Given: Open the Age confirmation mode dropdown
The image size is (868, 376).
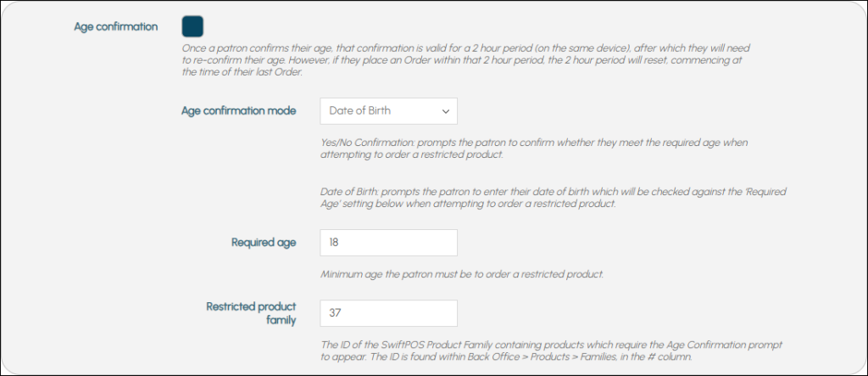Looking at the screenshot, I should [x=388, y=110].
